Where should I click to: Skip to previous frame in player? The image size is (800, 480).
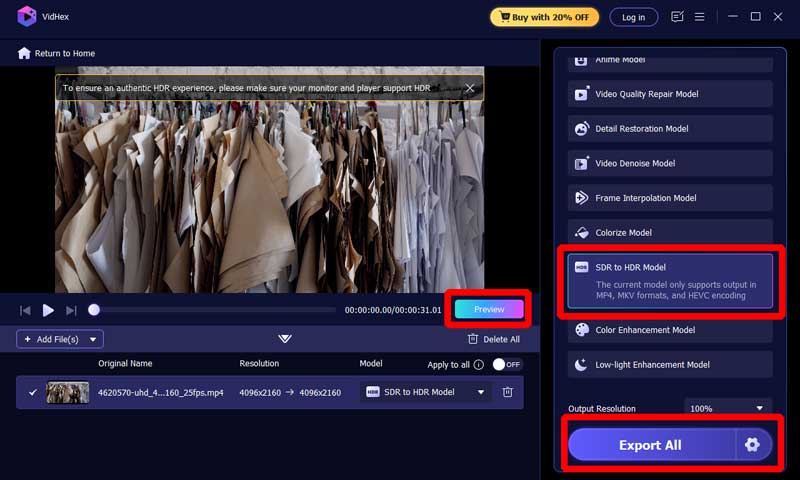(25, 311)
